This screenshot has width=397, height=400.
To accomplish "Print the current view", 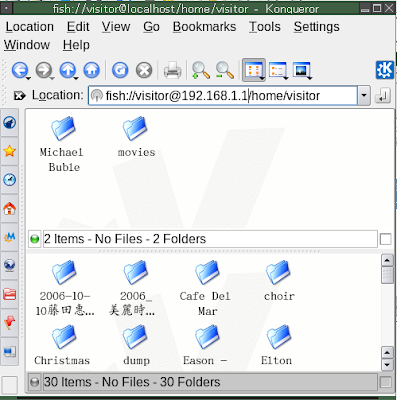I will tap(172, 70).
